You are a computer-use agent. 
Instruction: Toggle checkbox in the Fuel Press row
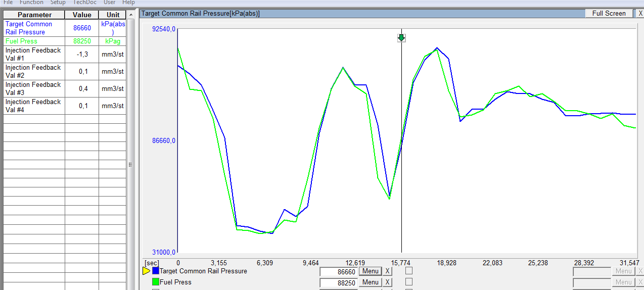[409, 281]
